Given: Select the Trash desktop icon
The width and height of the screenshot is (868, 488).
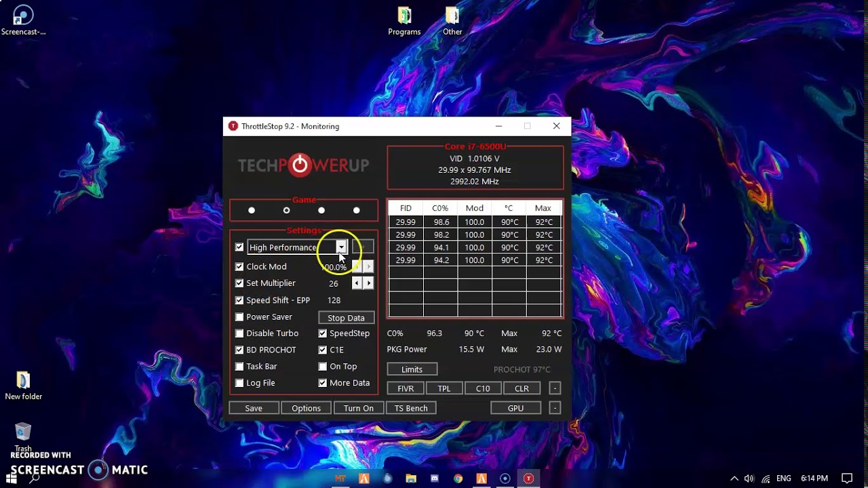Looking at the screenshot, I should (23, 437).
